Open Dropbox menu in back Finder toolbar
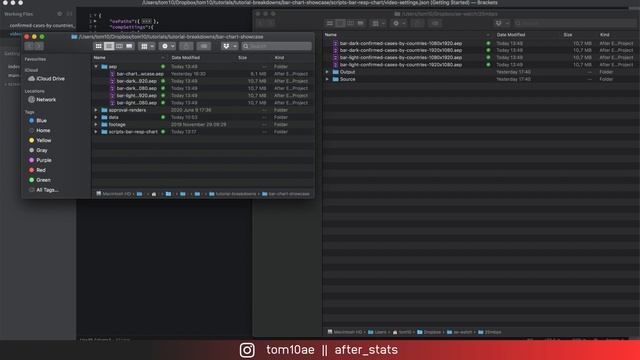 click(502, 23)
